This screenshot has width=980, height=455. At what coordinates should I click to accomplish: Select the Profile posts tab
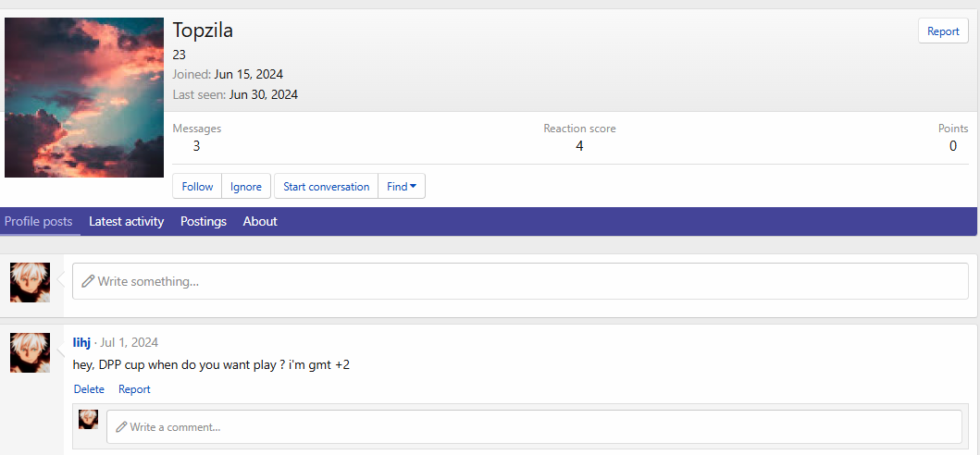coord(39,222)
